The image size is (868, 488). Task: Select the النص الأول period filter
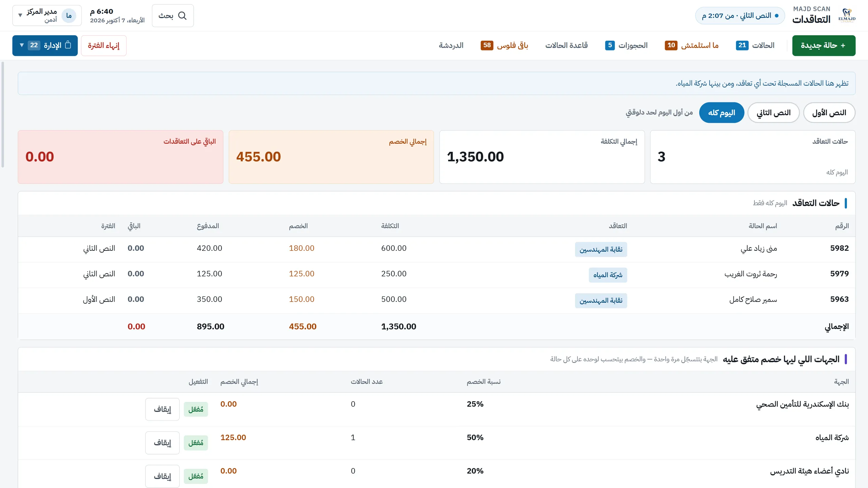pos(829,113)
